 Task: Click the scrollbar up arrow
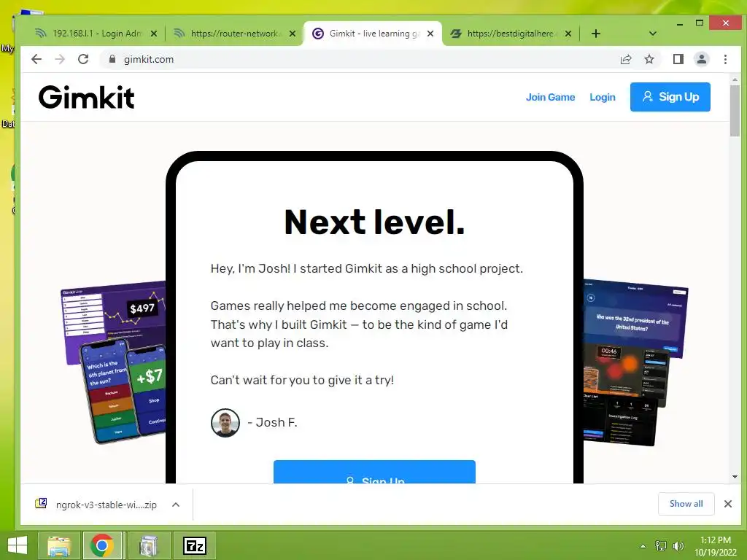click(x=735, y=79)
